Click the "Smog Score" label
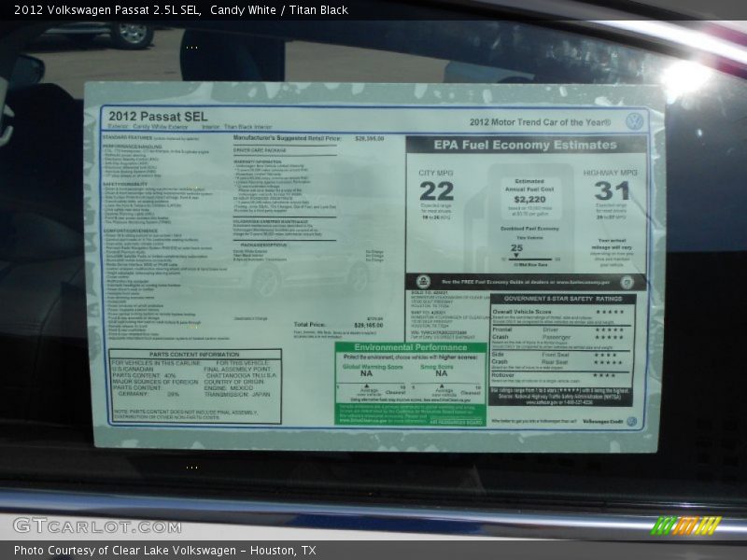Viewport: 747px width, 560px height. point(437,367)
